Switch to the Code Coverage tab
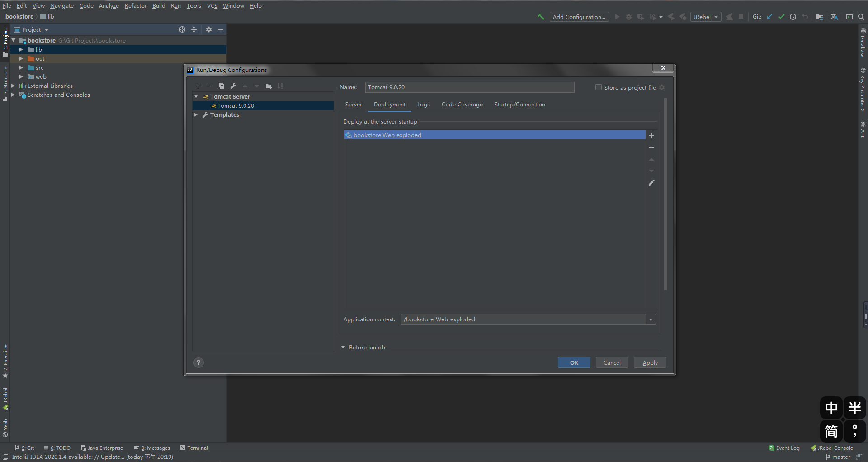The width and height of the screenshot is (868, 462). pos(462,105)
